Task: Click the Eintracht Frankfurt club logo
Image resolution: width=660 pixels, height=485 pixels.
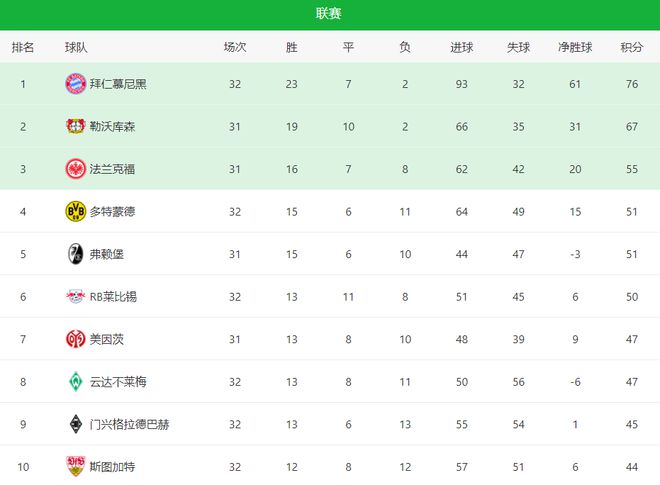Action: pyautogui.click(x=76, y=169)
